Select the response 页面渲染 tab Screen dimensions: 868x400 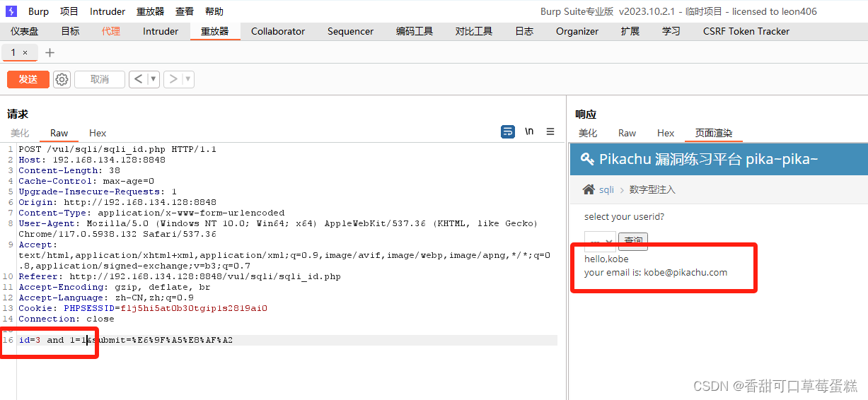coord(714,133)
